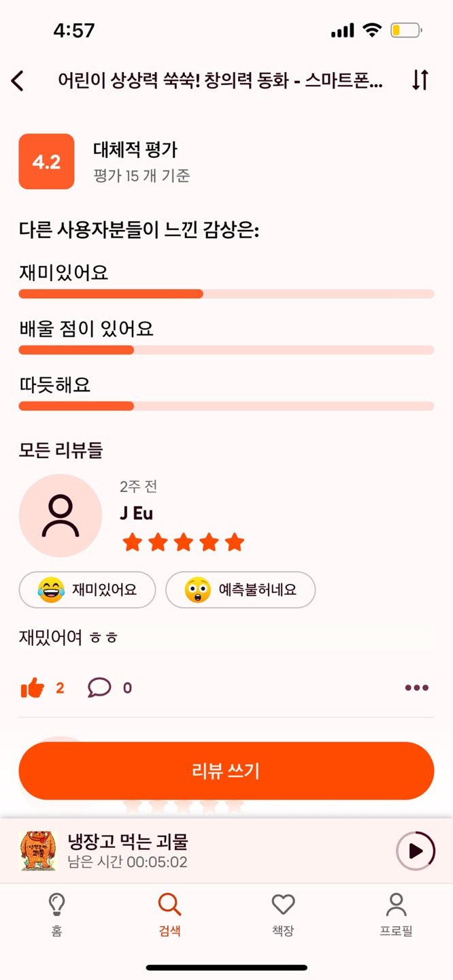
Task: Click the 재미있어요 progress bar
Action: pos(227,294)
